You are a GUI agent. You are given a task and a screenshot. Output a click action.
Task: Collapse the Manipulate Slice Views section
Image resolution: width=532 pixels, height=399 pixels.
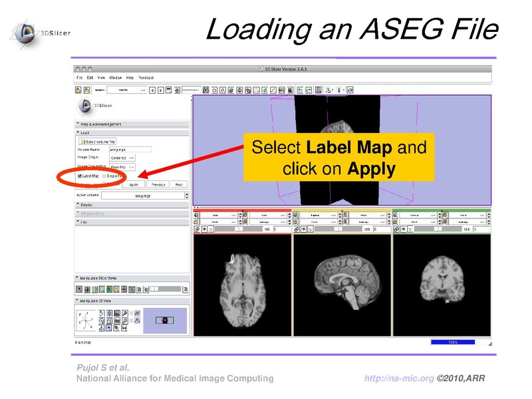click(132, 278)
